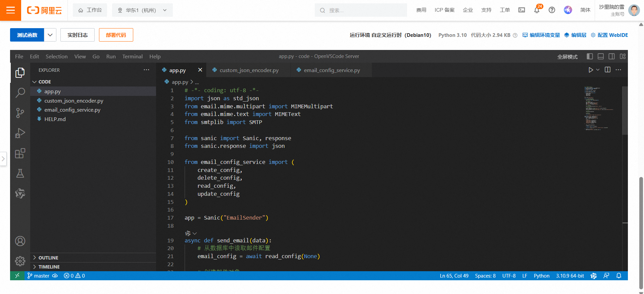The height and width of the screenshot is (294, 644).
Task: Expand the TIMELINE section
Action: pos(93,267)
